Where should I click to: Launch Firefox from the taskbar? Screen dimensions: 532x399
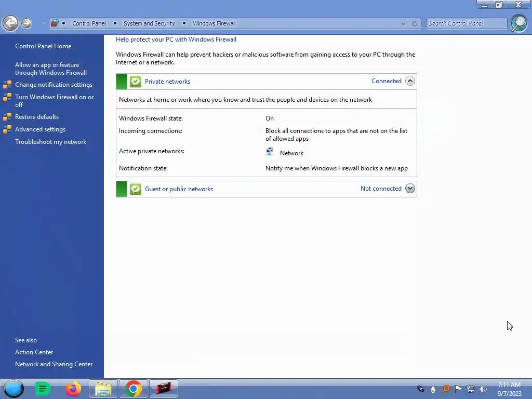click(x=73, y=389)
